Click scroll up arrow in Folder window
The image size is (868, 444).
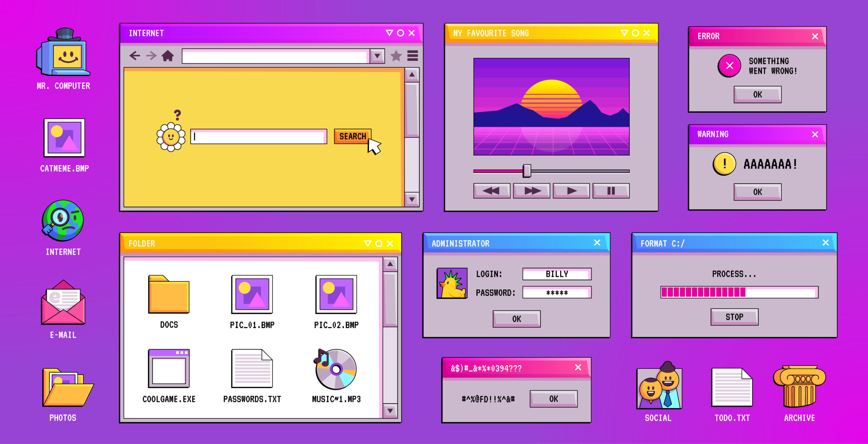click(x=390, y=264)
